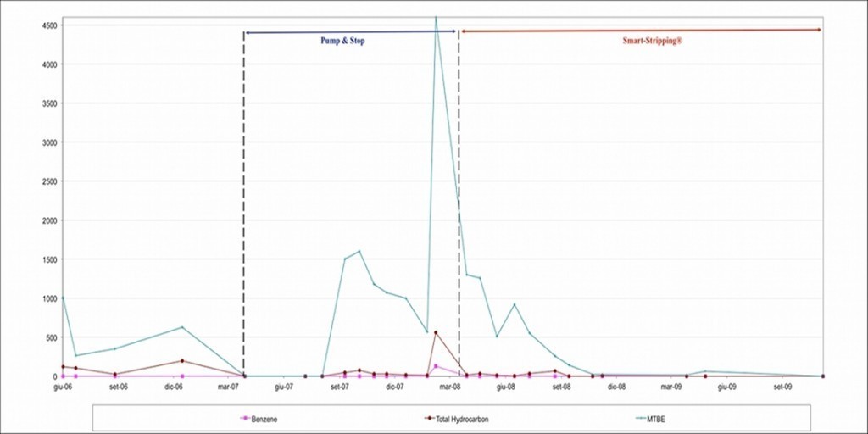
Task: Click the set-09 x-axis label
Action: point(783,387)
